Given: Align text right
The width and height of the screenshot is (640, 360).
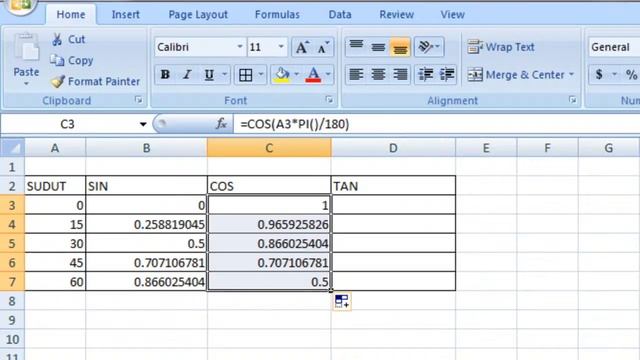Looking at the screenshot, I should [x=400, y=75].
